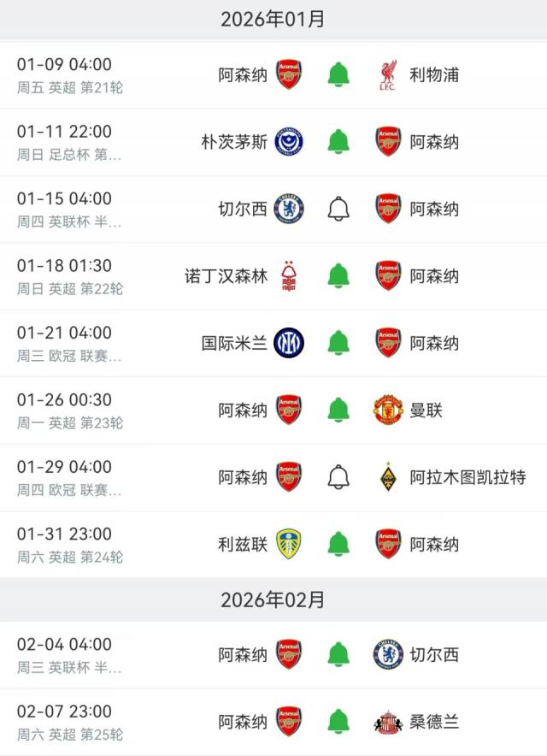This screenshot has height=756, width=547.
Task: Enable reminder bell for Arsenal vs Kairat match
Action: pyautogui.click(x=338, y=477)
